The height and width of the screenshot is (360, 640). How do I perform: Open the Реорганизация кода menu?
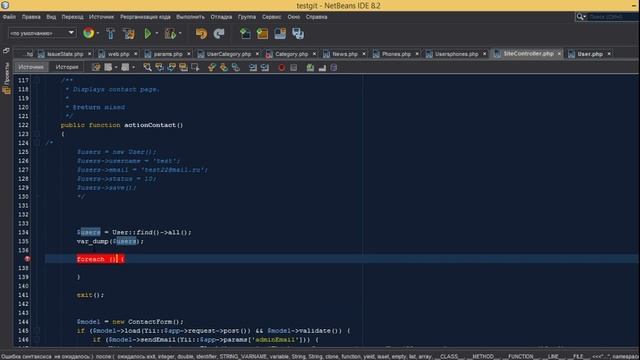(145, 17)
